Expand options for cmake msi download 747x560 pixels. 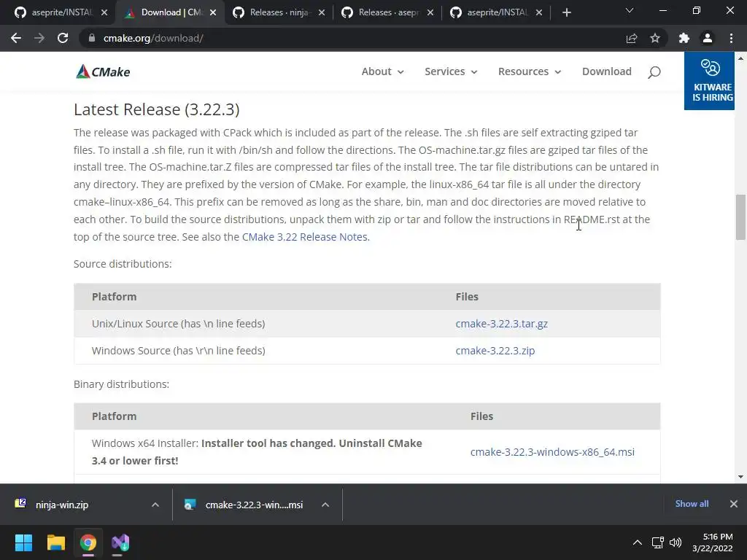(325, 505)
